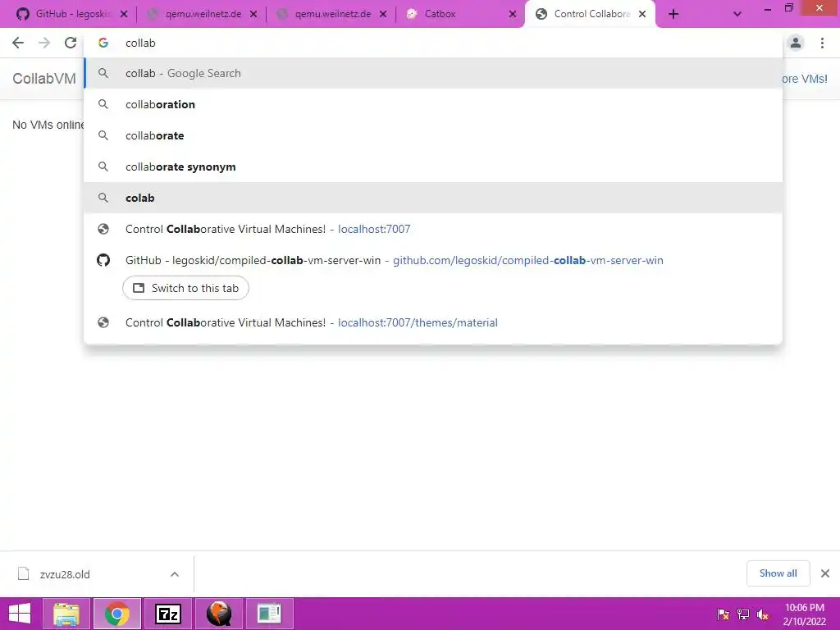Click the CollabVM page title link
The height and width of the screenshot is (630, 840).
pos(44,78)
